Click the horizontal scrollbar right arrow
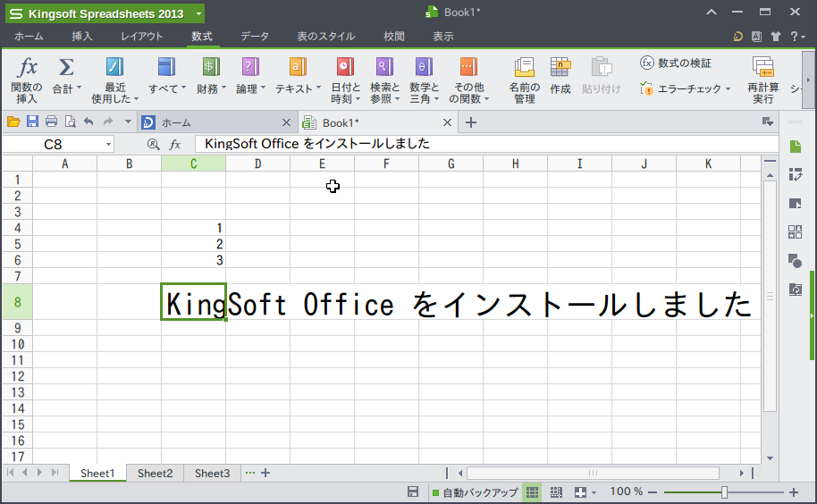This screenshot has width=817, height=504. 741,474
